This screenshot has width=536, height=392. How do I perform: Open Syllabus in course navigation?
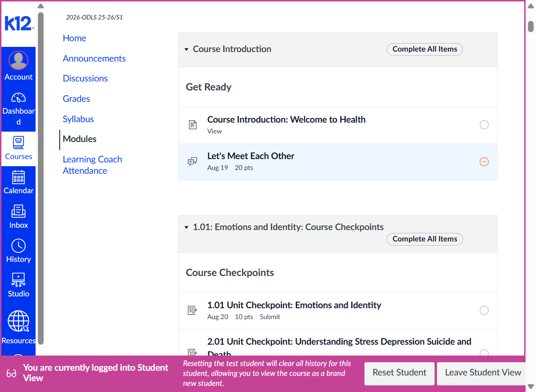(x=78, y=119)
